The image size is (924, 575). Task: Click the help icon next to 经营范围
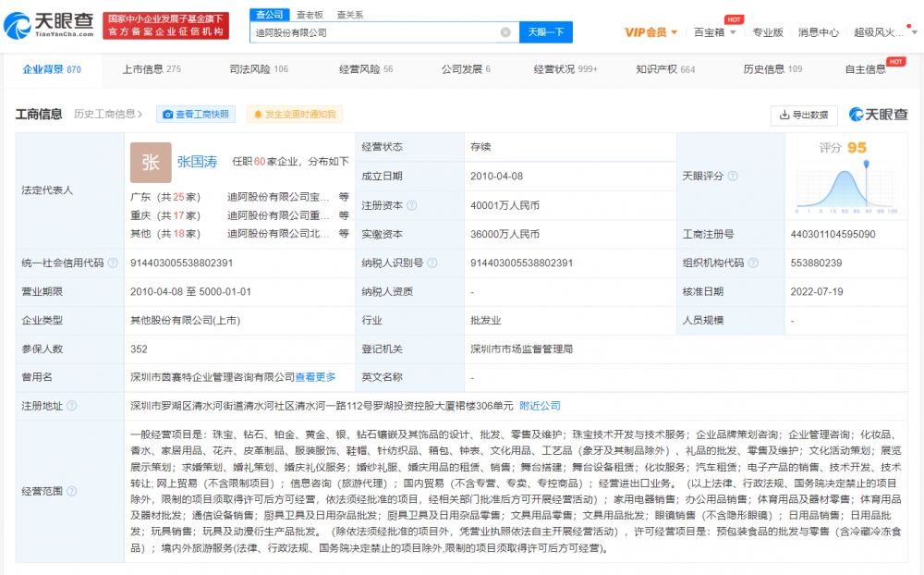tap(71, 491)
